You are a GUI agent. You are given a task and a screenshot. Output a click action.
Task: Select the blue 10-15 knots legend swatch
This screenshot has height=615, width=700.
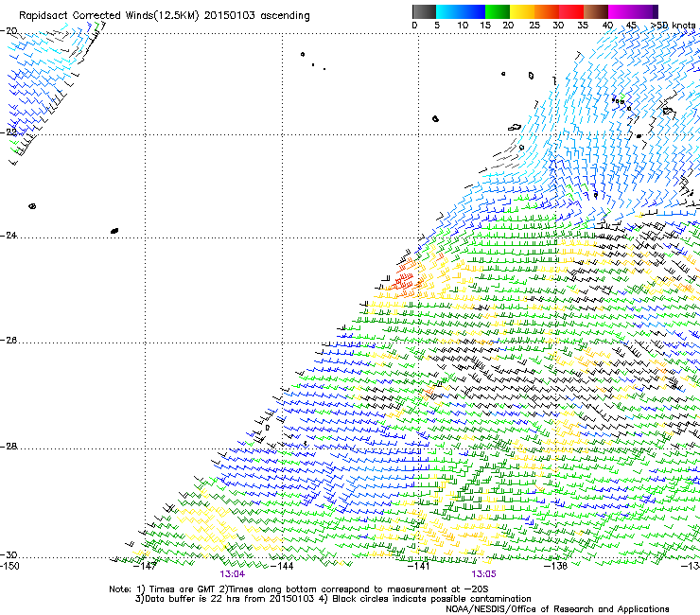coord(473,11)
